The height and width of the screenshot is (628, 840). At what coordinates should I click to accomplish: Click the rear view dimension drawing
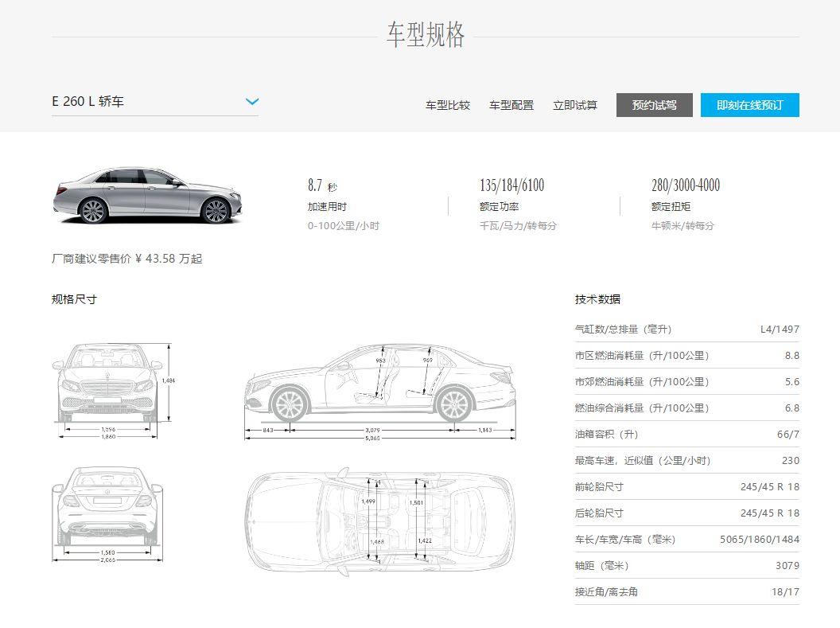tap(107, 513)
